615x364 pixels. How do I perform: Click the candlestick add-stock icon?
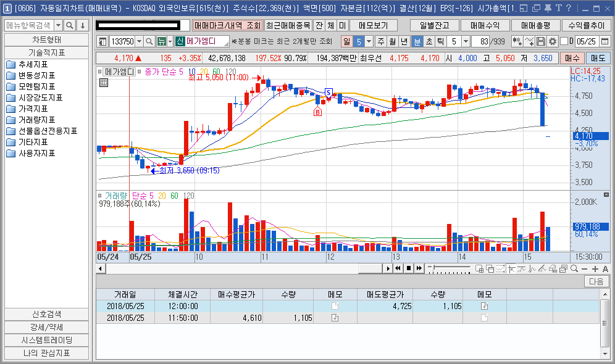517,41
